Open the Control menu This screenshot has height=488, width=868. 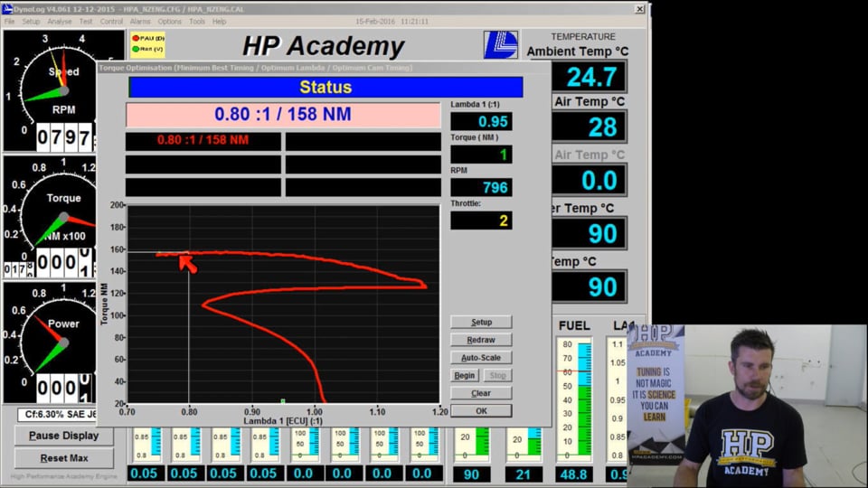tap(111, 22)
